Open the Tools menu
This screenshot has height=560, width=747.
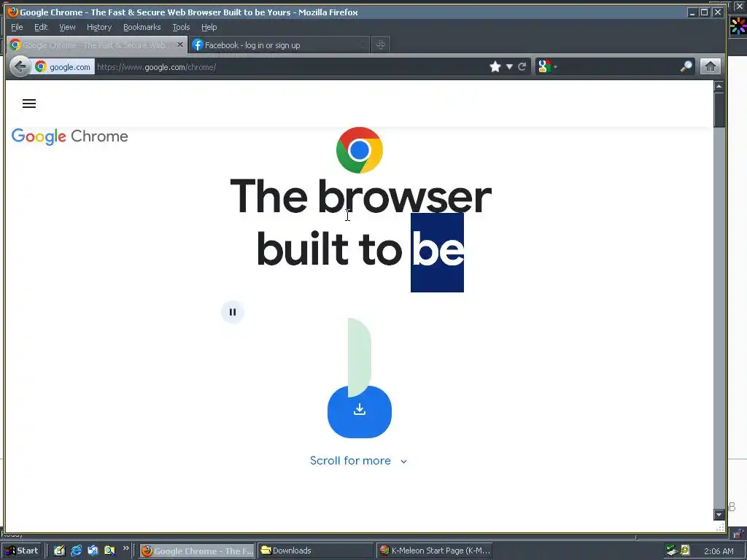pyautogui.click(x=181, y=27)
